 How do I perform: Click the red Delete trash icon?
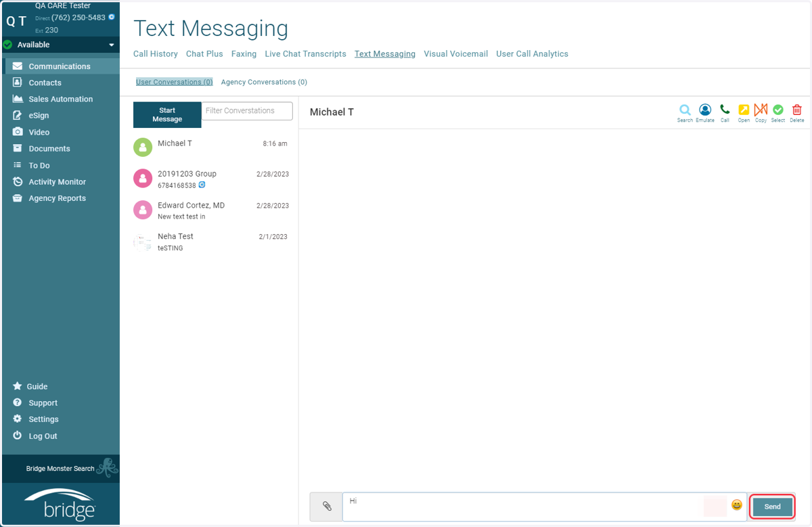tap(797, 110)
